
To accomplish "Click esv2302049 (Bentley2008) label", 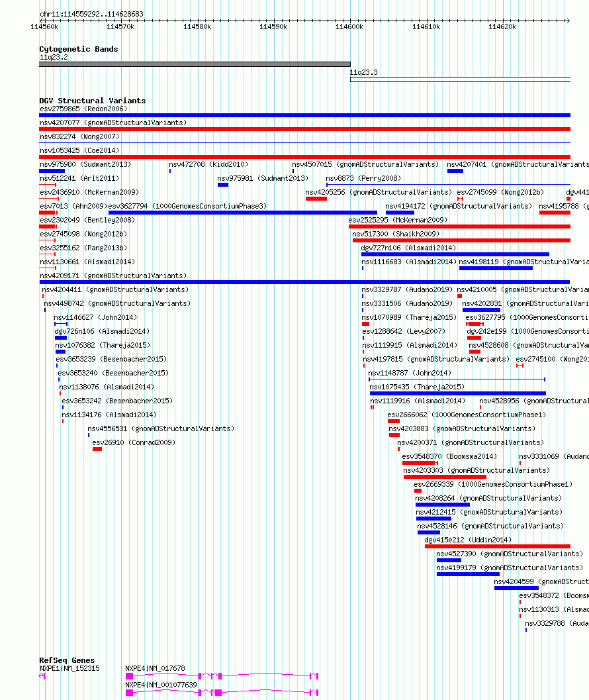I will pyautogui.click(x=87, y=219).
